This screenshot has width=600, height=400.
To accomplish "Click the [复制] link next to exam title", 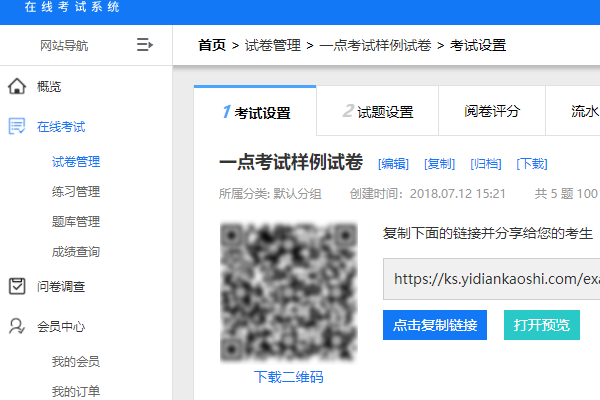I will (x=439, y=164).
